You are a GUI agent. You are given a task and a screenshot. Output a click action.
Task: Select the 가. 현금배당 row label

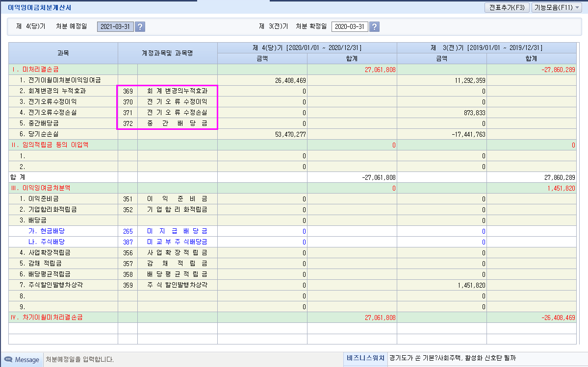pyautogui.click(x=44, y=231)
